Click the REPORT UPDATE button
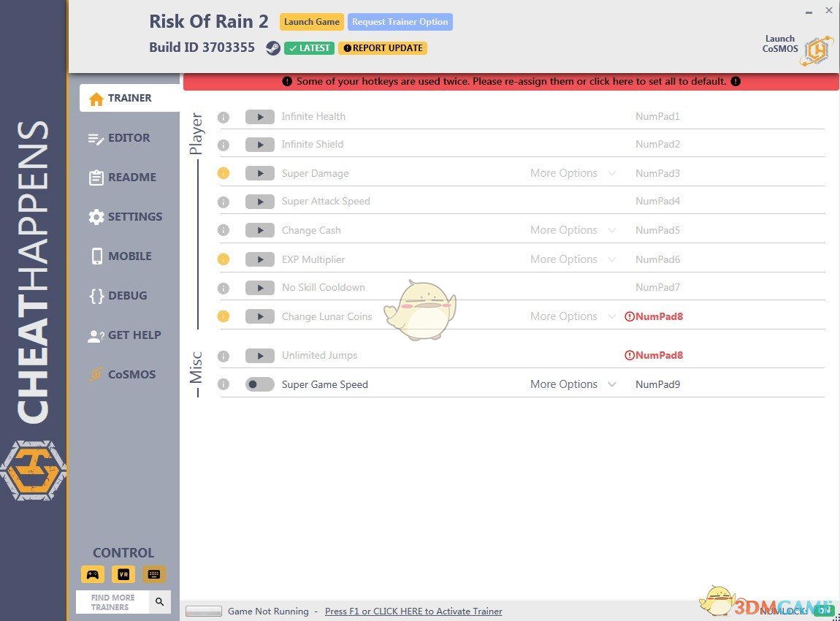The image size is (840, 621). 383,48
